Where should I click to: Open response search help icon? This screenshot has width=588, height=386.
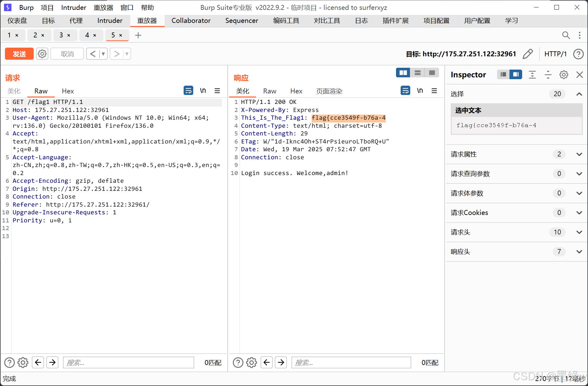coord(238,362)
